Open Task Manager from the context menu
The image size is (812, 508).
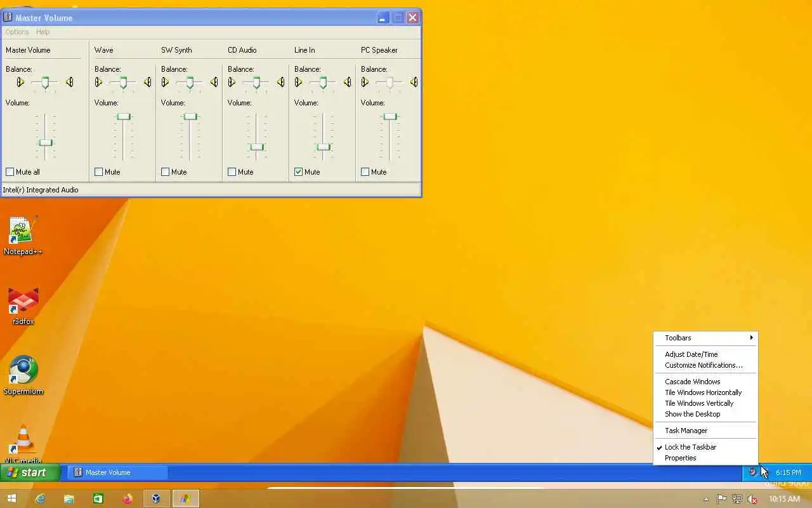pos(705,431)
